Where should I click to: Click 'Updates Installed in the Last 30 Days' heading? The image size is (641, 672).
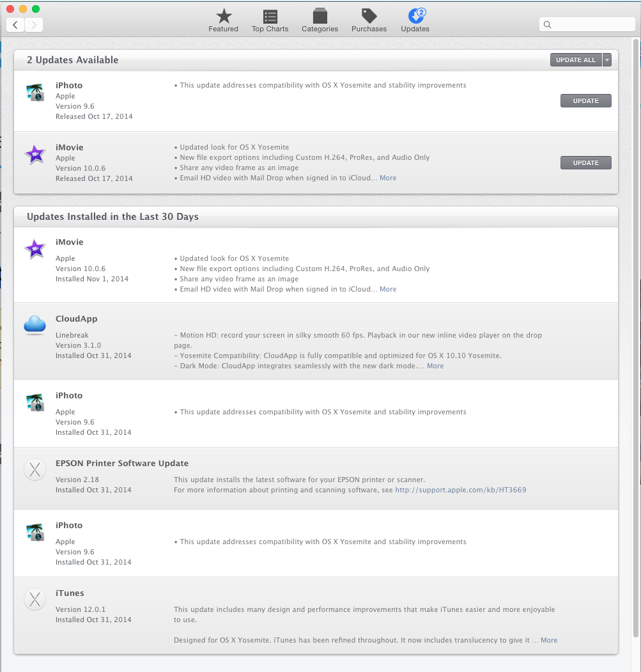[x=112, y=217]
